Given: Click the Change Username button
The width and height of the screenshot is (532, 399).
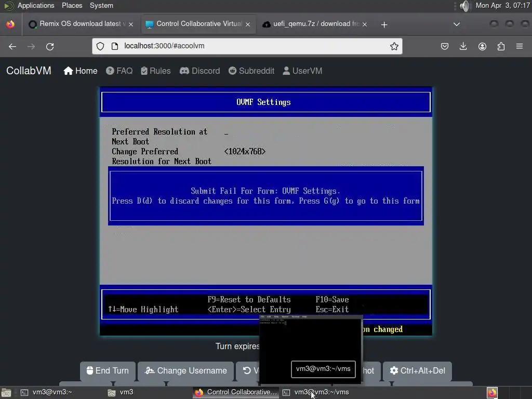Looking at the screenshot, I should (185, 371).
